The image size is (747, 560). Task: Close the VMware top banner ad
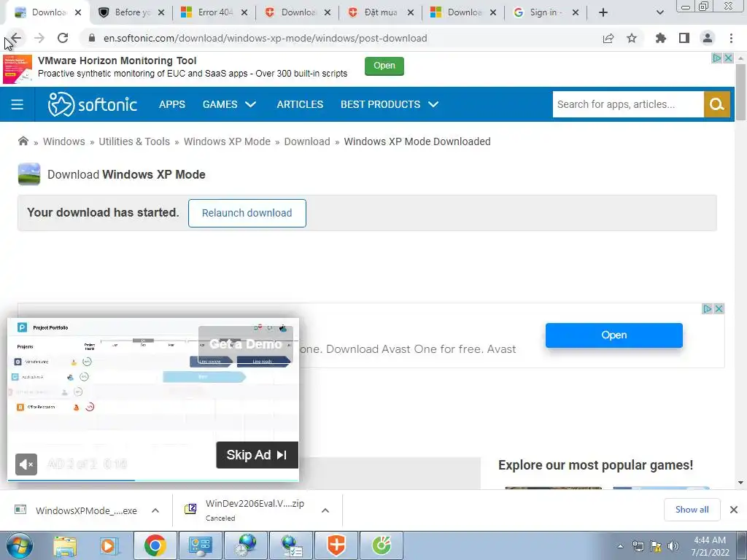coord(728,58)
